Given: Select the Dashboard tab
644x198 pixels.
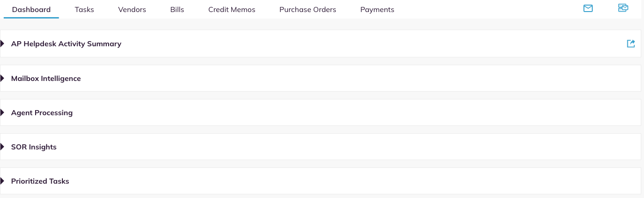Looking at the screenshot, I should (31, 9).
